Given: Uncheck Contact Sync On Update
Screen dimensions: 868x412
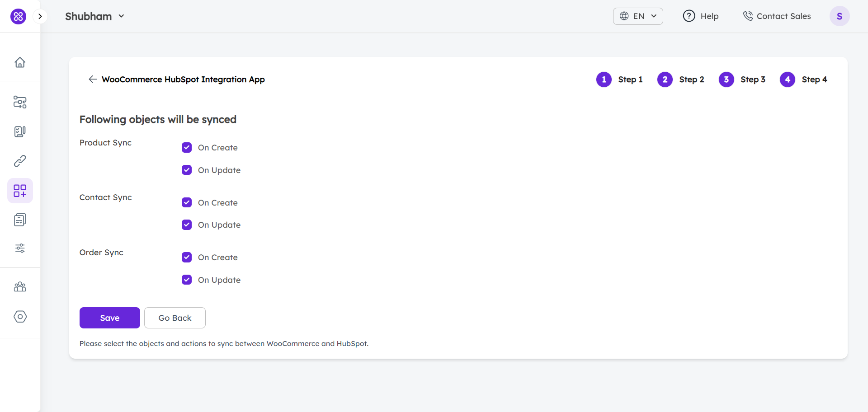Looking at the screenshot, I should pyautogui.click(x=187, y=225).
